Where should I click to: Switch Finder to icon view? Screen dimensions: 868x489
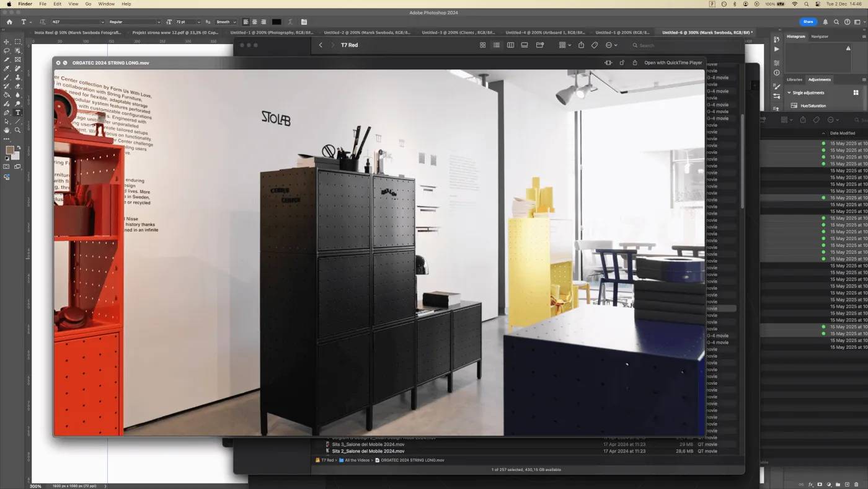pyautogui.click(x=482, y=45)
